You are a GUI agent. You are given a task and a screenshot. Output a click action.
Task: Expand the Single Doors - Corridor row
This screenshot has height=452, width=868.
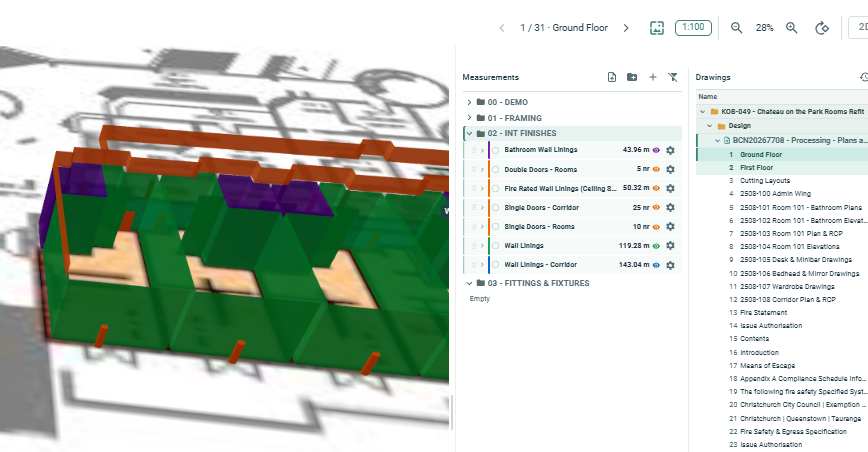tap(482, 207)
